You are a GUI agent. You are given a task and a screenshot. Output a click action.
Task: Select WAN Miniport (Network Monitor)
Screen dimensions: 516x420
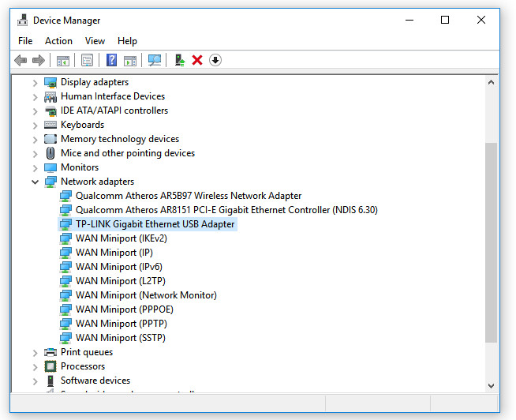(x=146, y=294)
